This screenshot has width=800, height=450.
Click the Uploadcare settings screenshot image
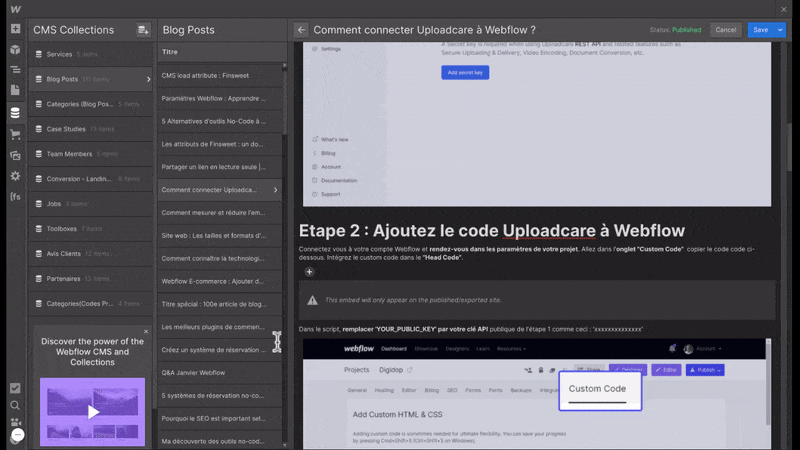pos(537,124)
